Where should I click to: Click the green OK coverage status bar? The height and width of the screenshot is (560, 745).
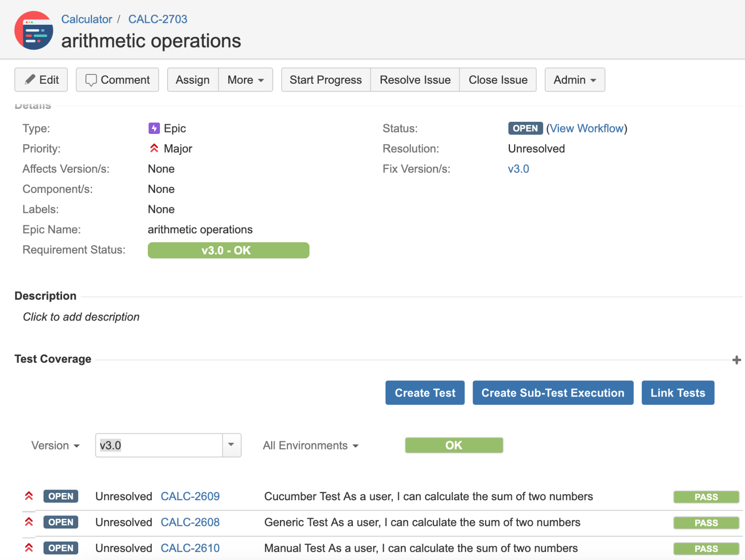(x=454, y=445)
